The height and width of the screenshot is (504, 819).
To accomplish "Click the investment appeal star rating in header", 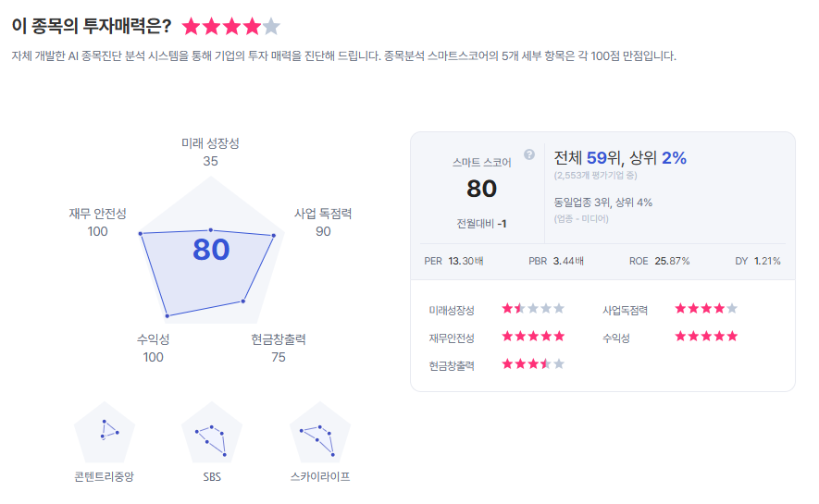I will click(x=231, y=27).
